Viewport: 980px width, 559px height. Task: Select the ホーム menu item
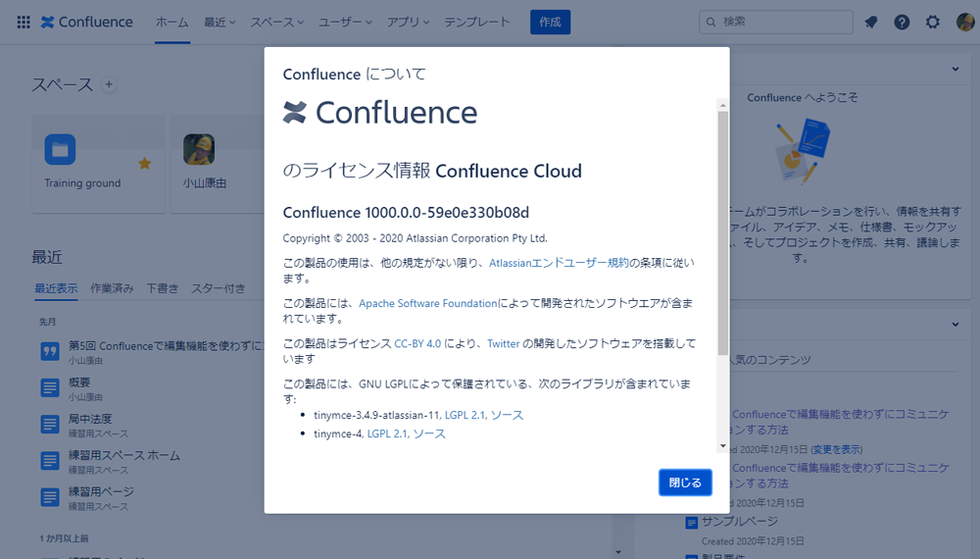(171, 22)
